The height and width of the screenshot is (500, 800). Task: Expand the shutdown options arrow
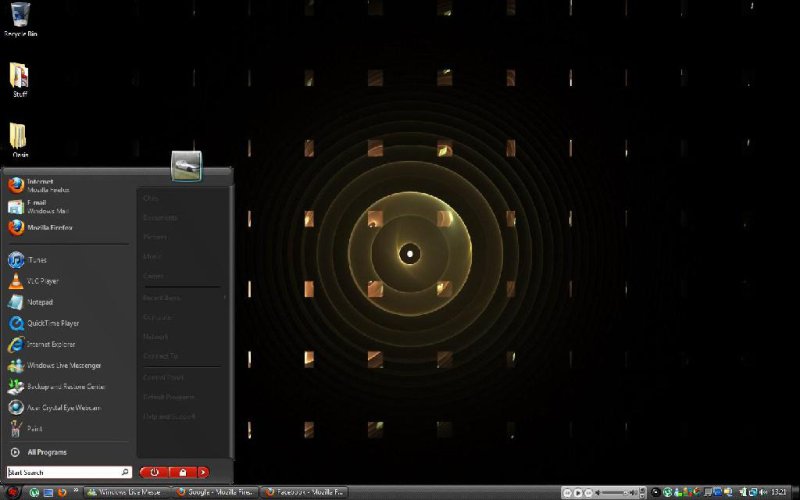click(x=203, y=472)
